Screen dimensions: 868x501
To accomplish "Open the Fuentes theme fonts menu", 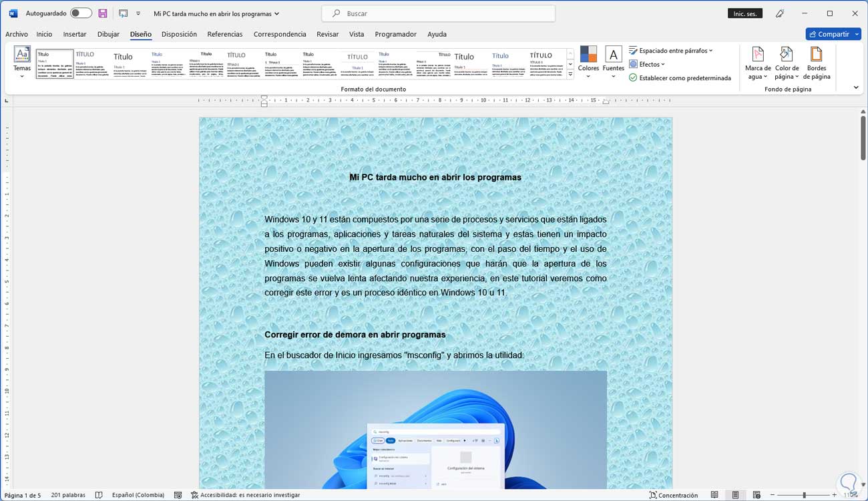I will coord(613,63).
